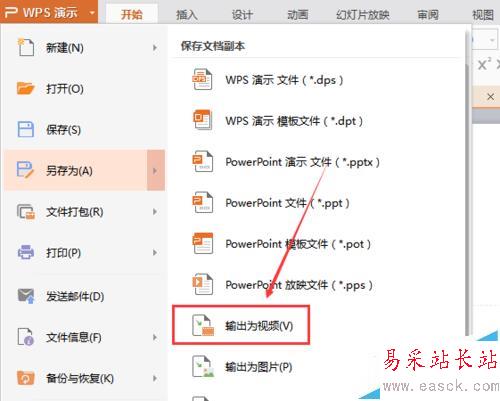Click the file info icon beside 文件信息(F)
Screen dimensions: 500x401
(x=26, y=337)
